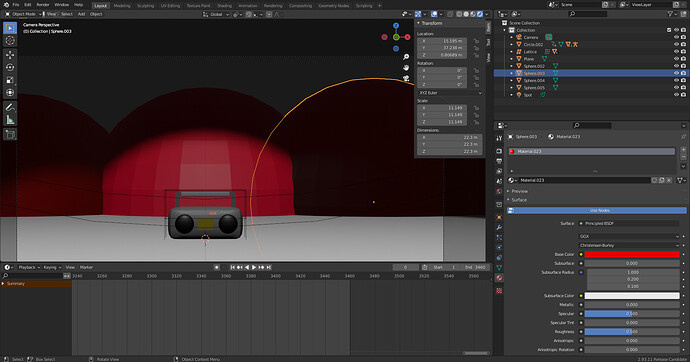
Task: Hide Lattice via its eye icon
Action: [x=676, y=51]
